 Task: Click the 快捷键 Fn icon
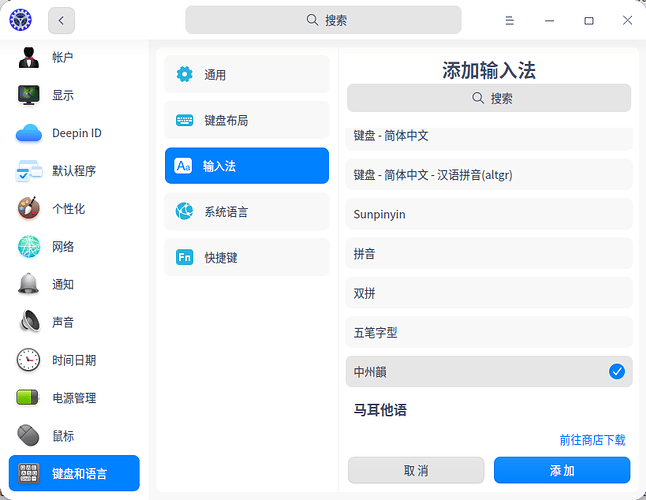point(184,257)
